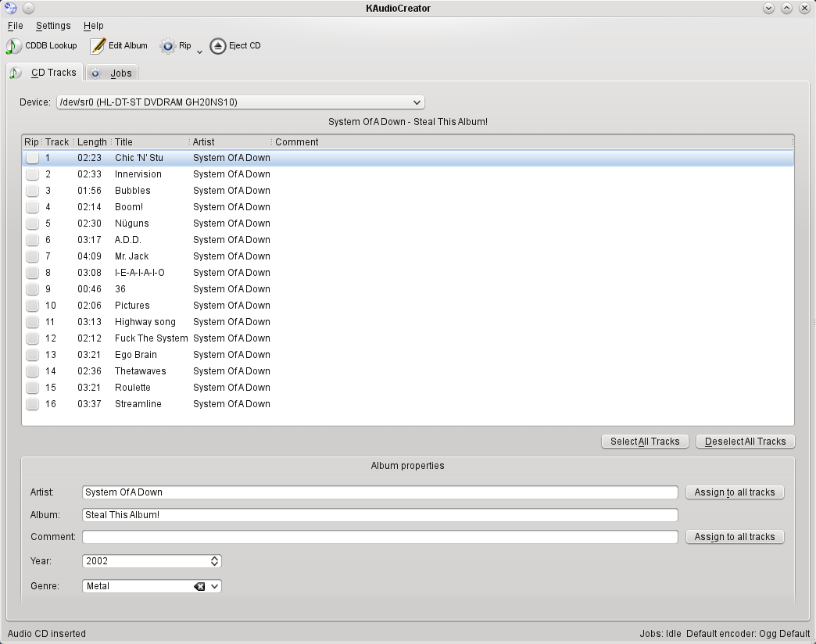Sort by the Artist column header

click(x=231, y=142)
